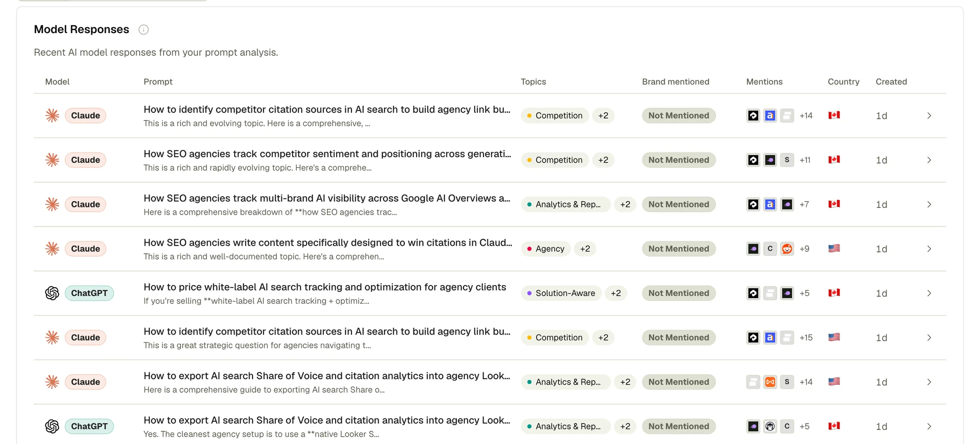Click blue 'a' mention icon in great strategic question row
This screenshot has height=444, width=980.
click(x=770, y=338)
